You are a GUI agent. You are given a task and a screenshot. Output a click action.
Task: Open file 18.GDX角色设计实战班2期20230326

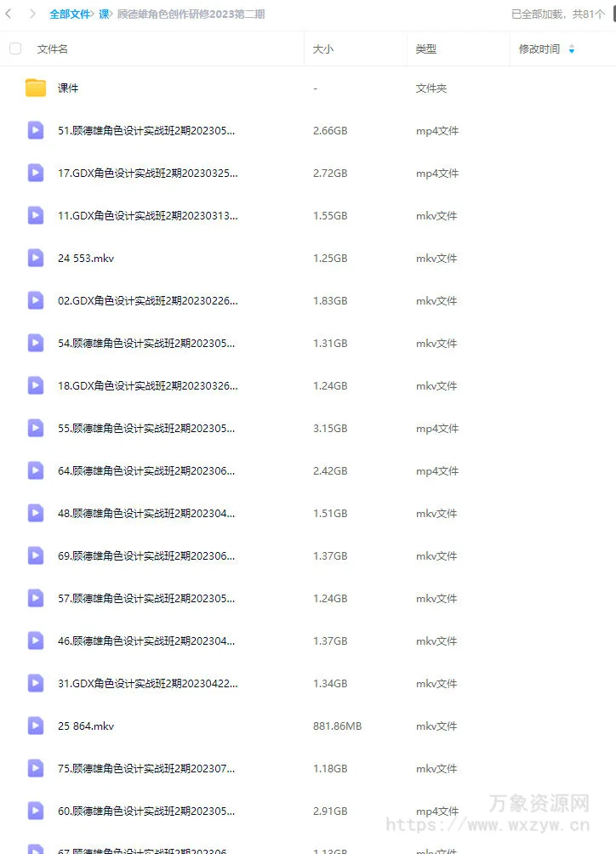[x=147, y=385]
